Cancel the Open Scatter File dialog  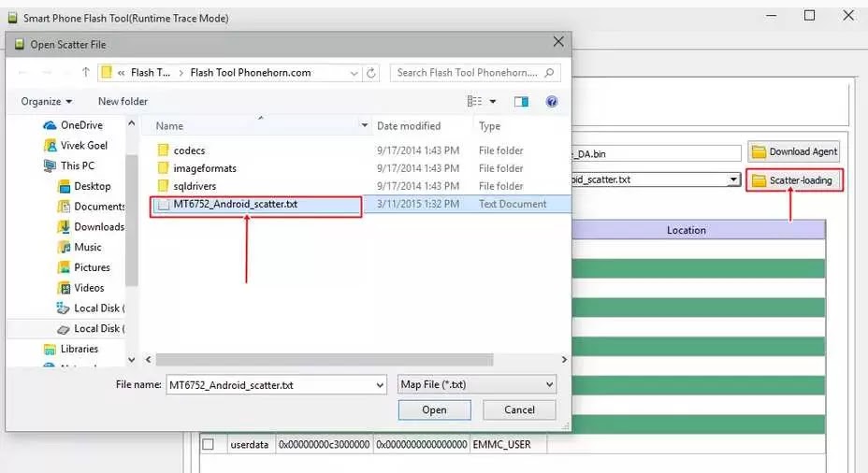(519, 410)
